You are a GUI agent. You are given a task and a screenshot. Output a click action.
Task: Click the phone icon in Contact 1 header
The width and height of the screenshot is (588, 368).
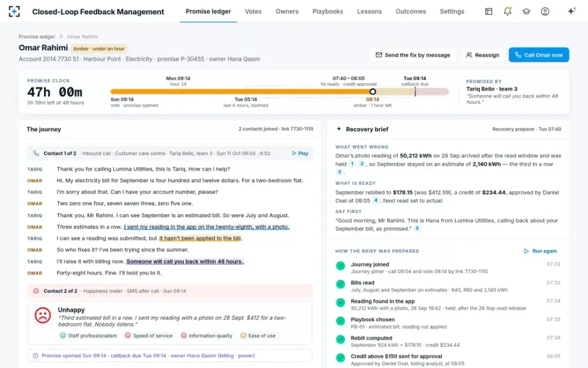pyautogui.click(x=36, y=153)
